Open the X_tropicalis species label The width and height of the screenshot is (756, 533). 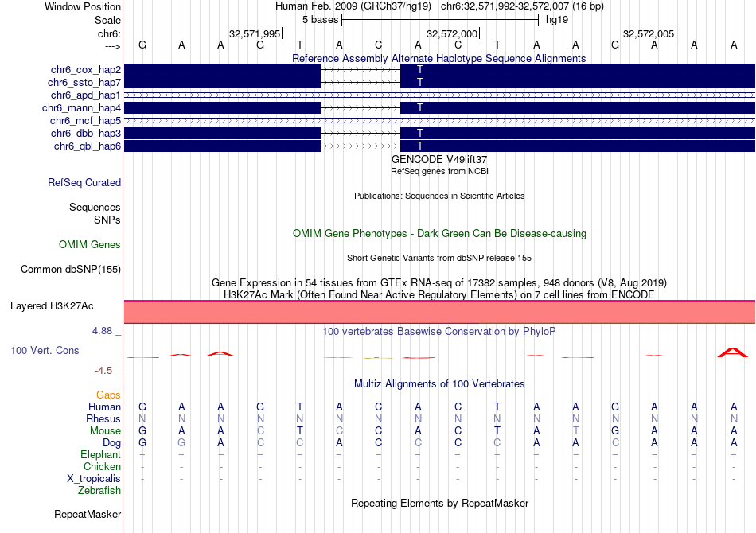pos(94,479)
